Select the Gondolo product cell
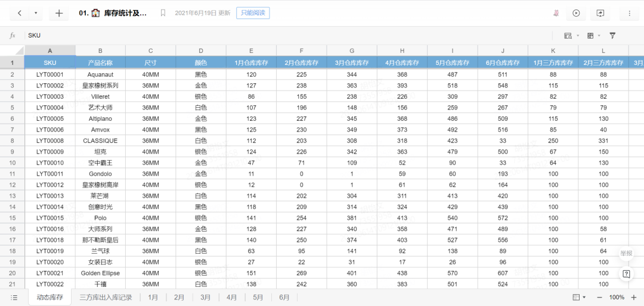 pos(100,174)
